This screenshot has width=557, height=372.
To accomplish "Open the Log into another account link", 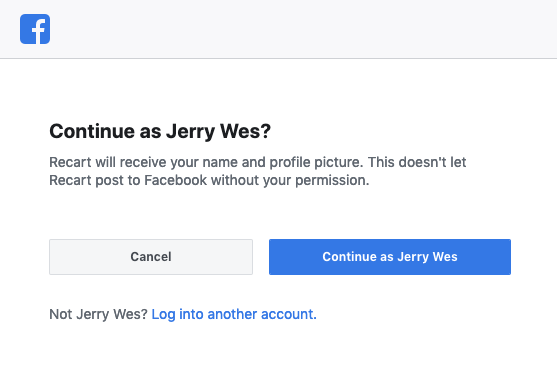I will (234, 314).
